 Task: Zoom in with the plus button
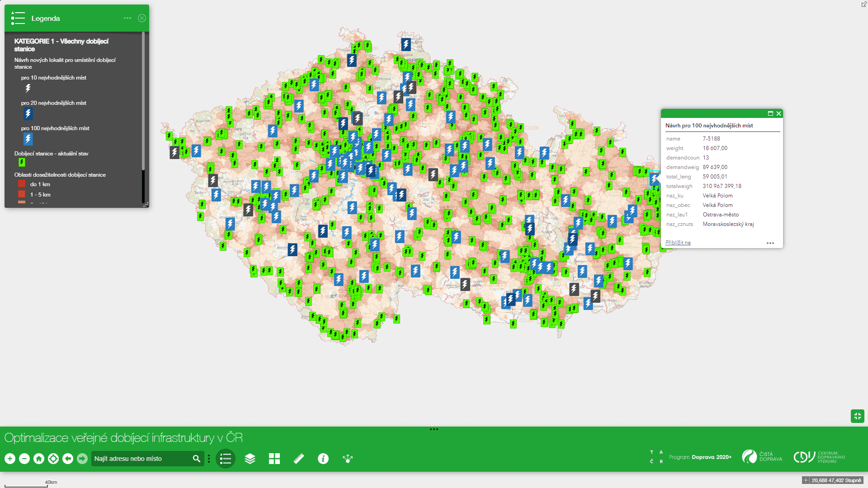(x=10, y=459)
